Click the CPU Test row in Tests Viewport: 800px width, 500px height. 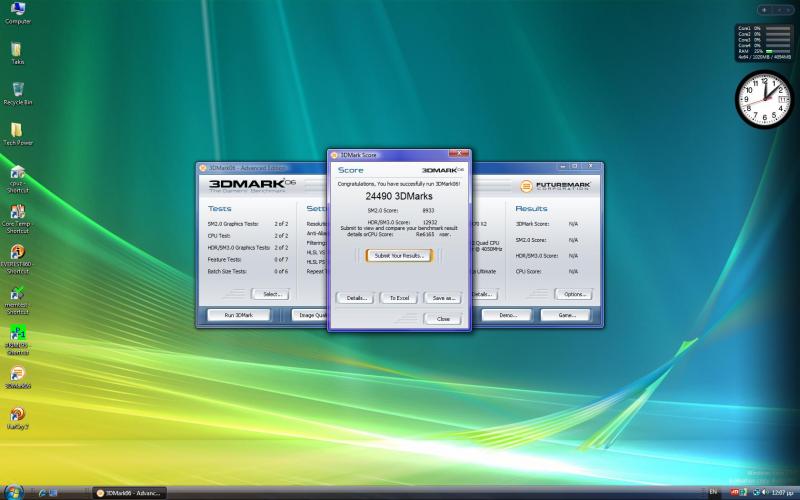(x=248, y=236)
